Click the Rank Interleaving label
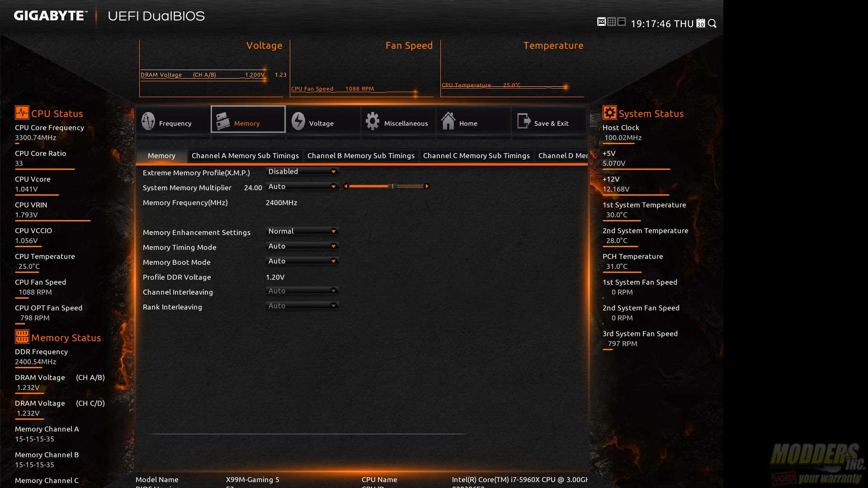This screenshot has width=868, height=488. coord(173,307)
